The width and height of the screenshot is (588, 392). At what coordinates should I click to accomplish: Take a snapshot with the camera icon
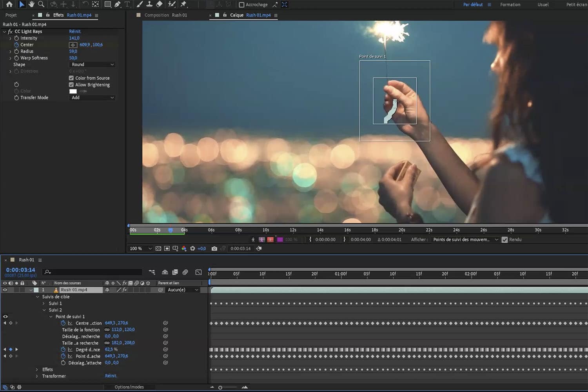point(214,249)
